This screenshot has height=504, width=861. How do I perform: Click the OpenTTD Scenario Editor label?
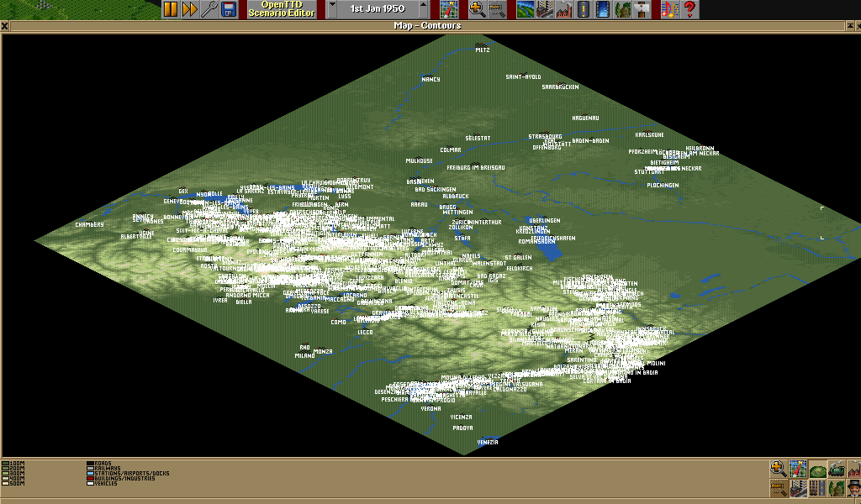tap(282, 9)
